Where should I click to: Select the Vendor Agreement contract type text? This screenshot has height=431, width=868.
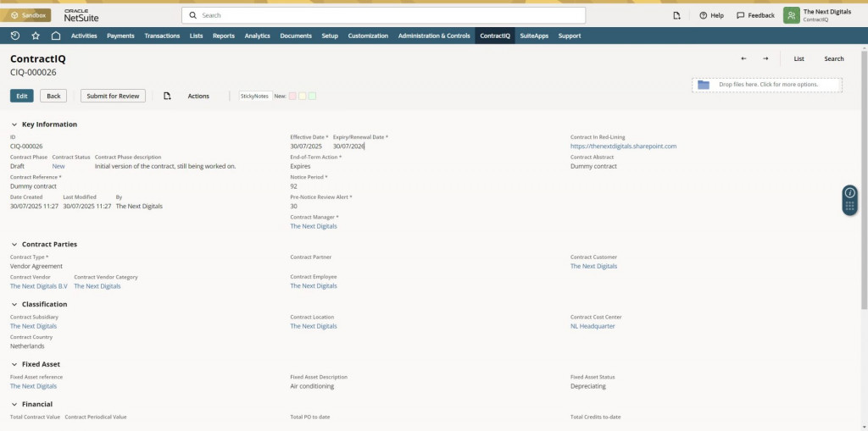pos(36,266)
